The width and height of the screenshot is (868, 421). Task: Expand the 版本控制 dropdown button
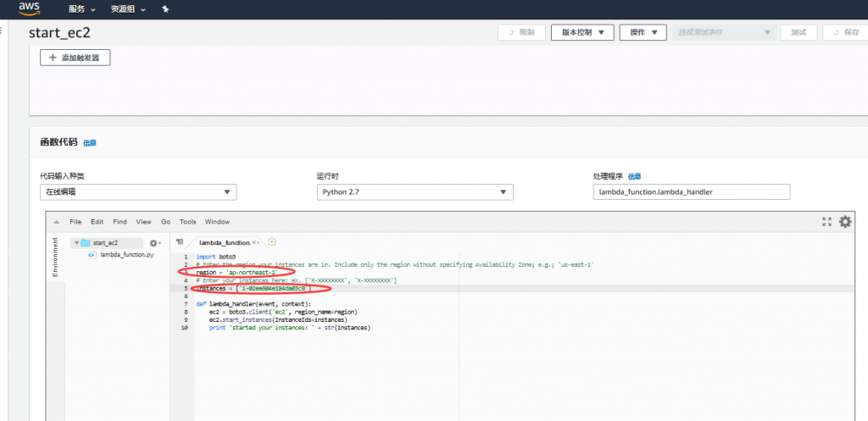(582, 32)
